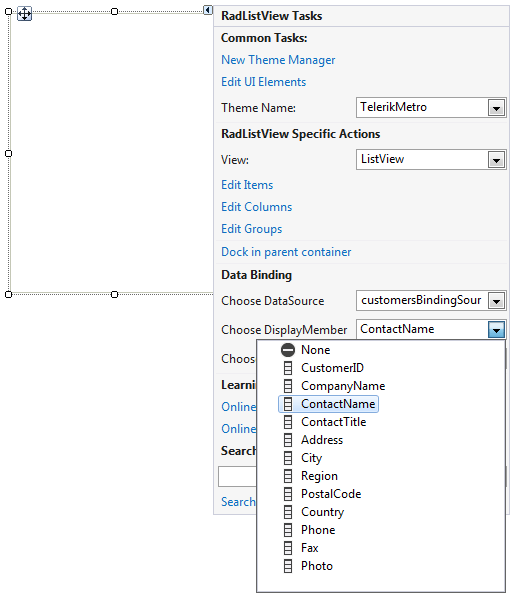Click the ContactName display member combo box
Viewport: 524px width, 604px height.
[431, 329]
